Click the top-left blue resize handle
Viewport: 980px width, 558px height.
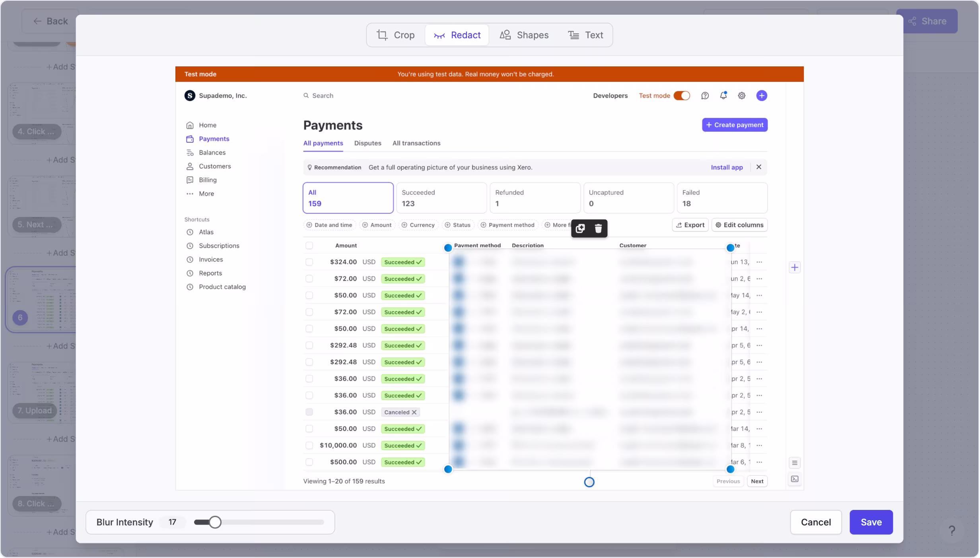[448, 248]
